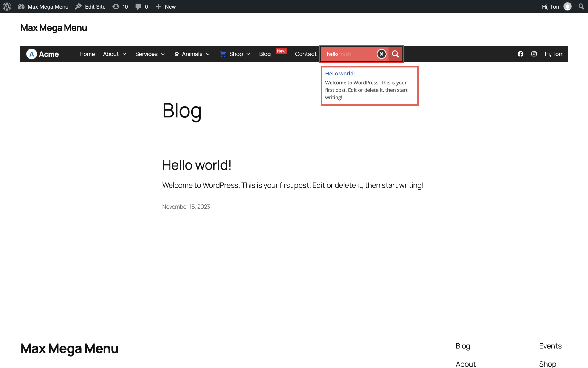Open the Hello world! post title
This screenshot has height=368, width=588.
click(x=197, y=165)
